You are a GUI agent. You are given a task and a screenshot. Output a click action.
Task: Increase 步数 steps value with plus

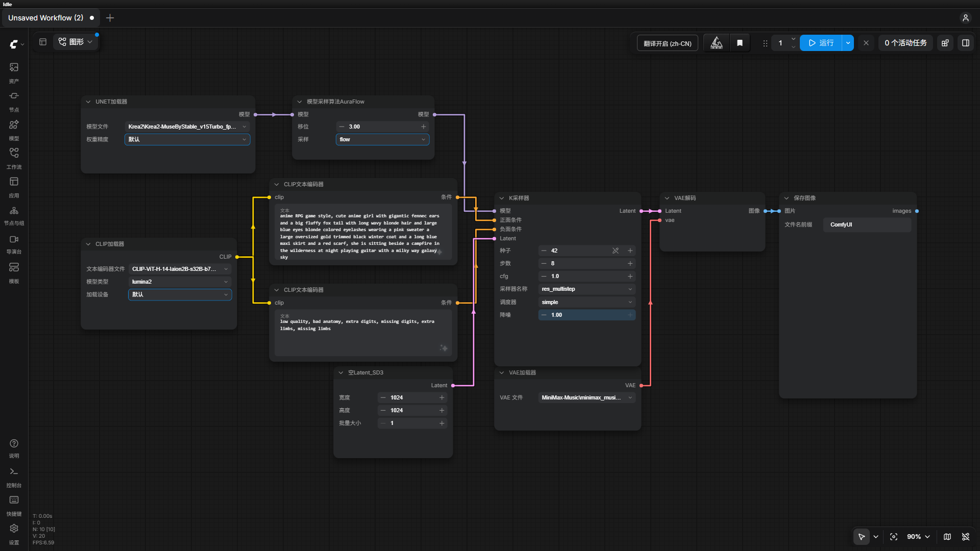[630, 263]
